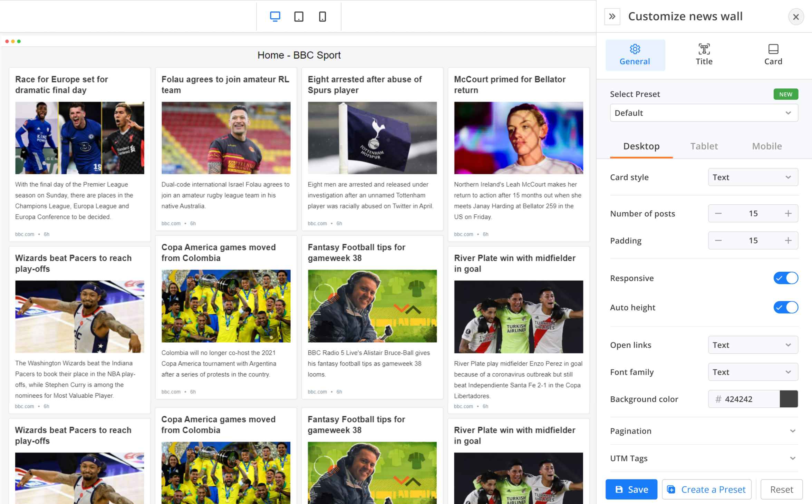Switch to the Mobile settings tab

[x=767, y=146]
